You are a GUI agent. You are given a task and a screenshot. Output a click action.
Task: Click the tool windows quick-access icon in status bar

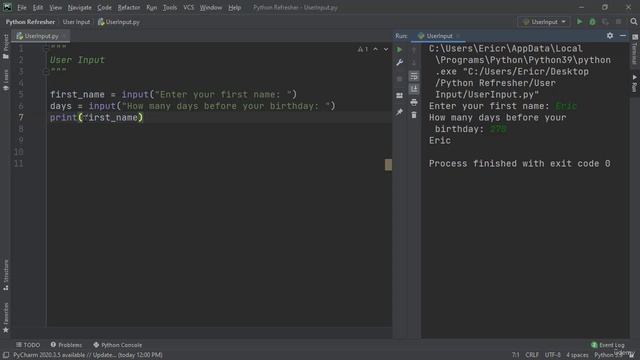click(x=6, y=355)
